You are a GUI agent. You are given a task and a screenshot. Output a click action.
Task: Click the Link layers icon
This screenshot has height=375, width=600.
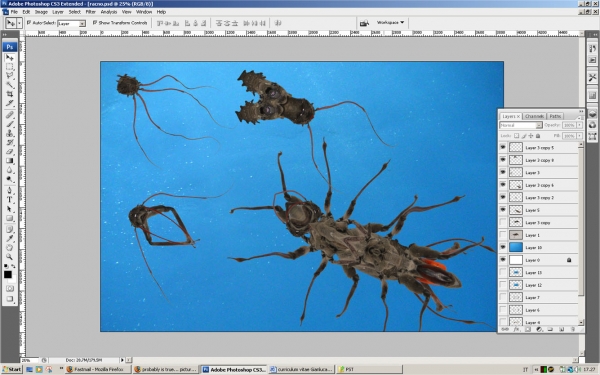pyautogui.click(x=505, y=329)
